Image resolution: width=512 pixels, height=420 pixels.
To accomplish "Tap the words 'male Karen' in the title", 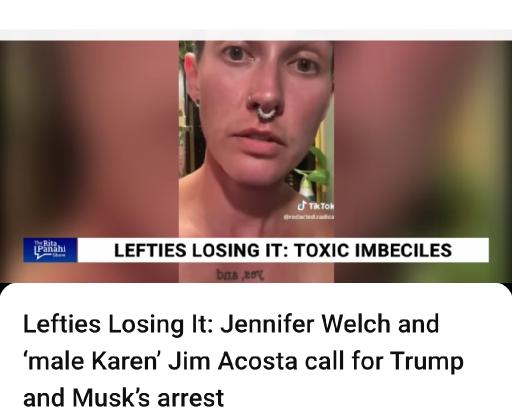I will tap(90, 361).
